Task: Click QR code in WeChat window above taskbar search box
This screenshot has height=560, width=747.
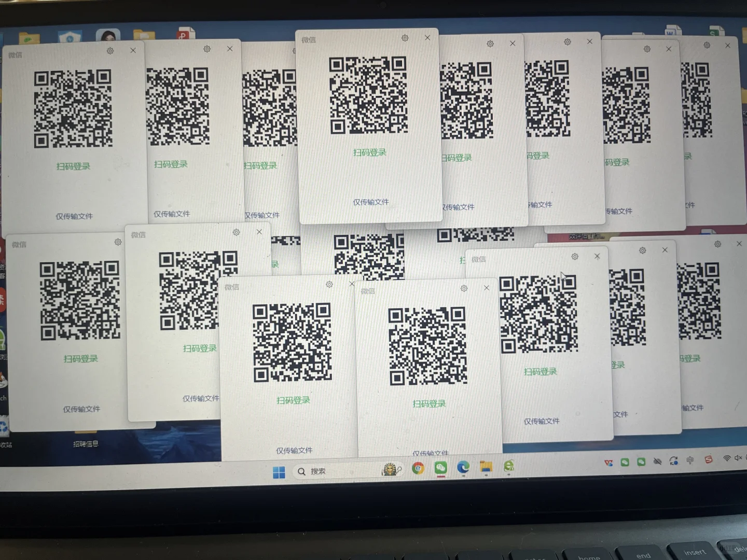Action: (292, 343)
